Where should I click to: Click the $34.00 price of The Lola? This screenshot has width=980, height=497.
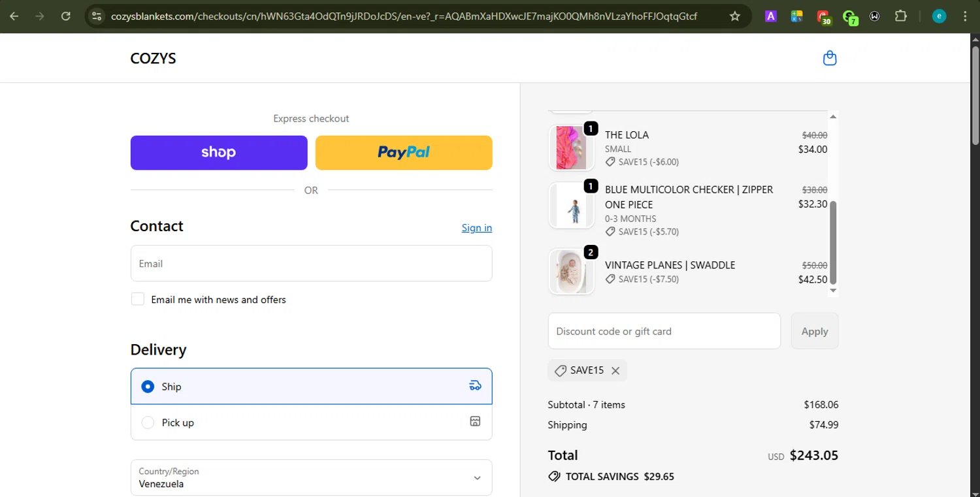click(813, 149)
